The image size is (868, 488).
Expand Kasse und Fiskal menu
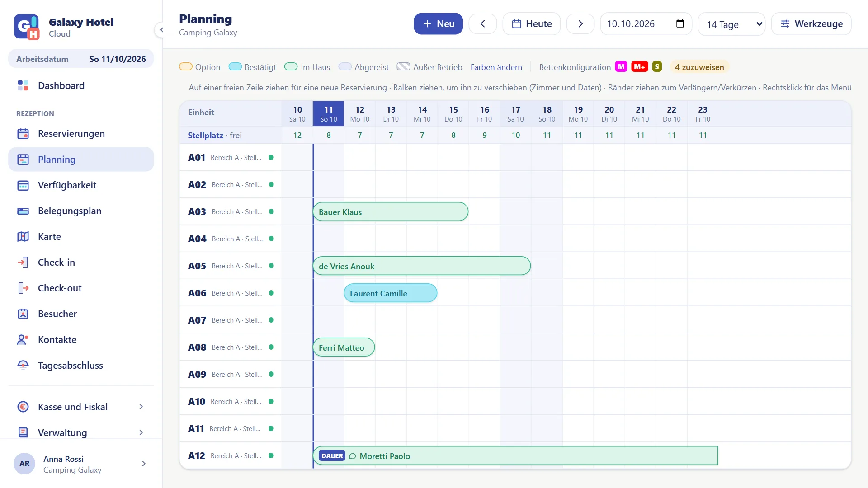81,407
